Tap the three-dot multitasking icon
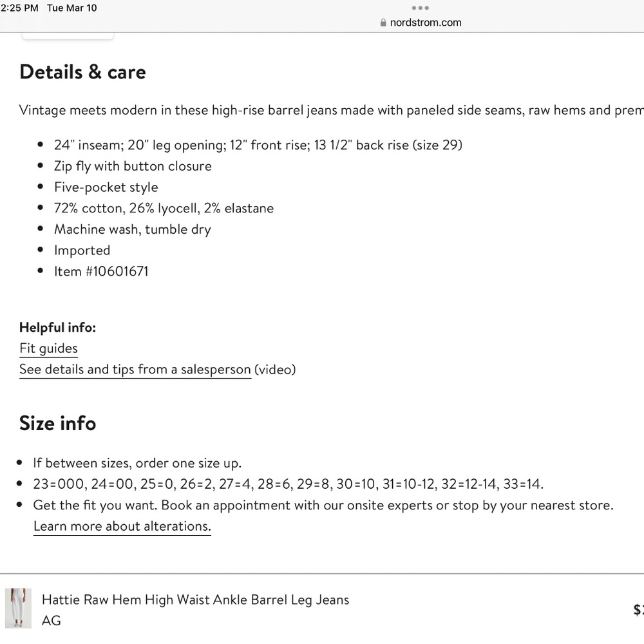644x644 pixels. click(x=420, y=8)
